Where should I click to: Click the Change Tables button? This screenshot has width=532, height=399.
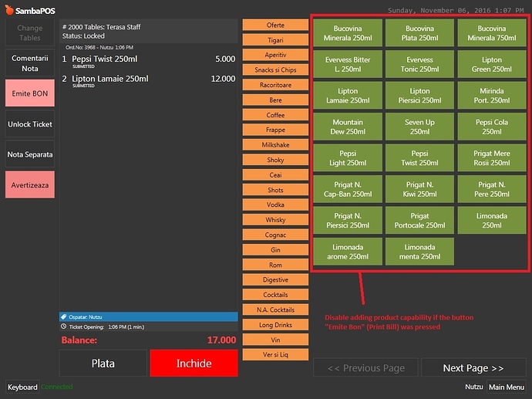[30, 32]
